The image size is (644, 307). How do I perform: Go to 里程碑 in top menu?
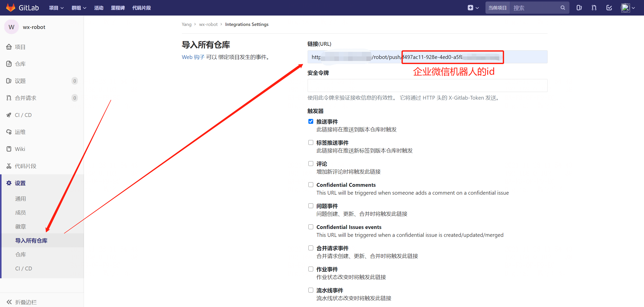pyautogui.click(x=118, y=8)
